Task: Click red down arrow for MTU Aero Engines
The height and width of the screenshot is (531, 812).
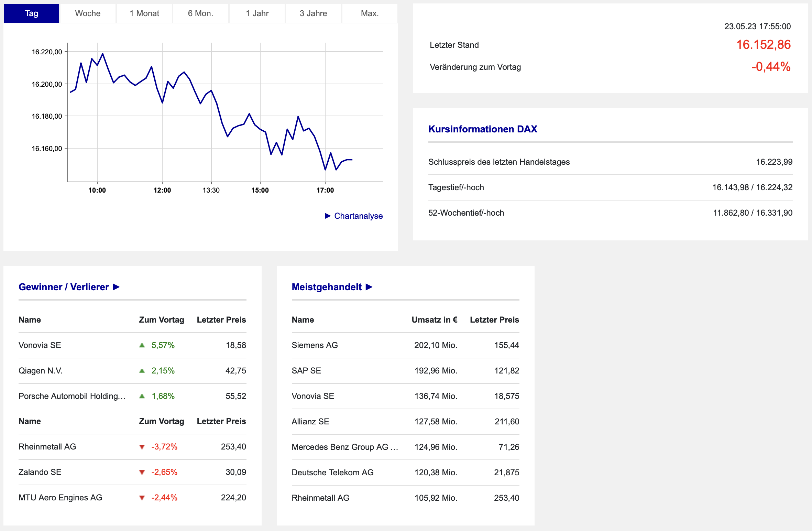Action: click(142, 498)
